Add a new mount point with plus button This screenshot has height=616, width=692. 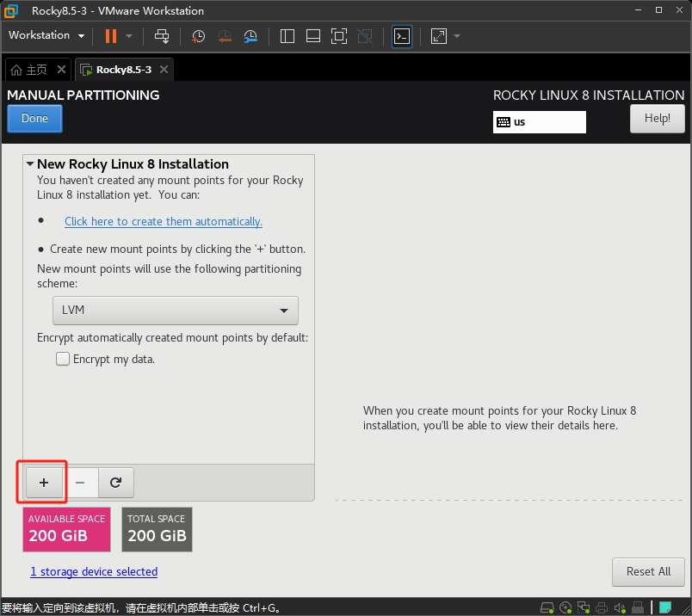[x=44, y=483]
